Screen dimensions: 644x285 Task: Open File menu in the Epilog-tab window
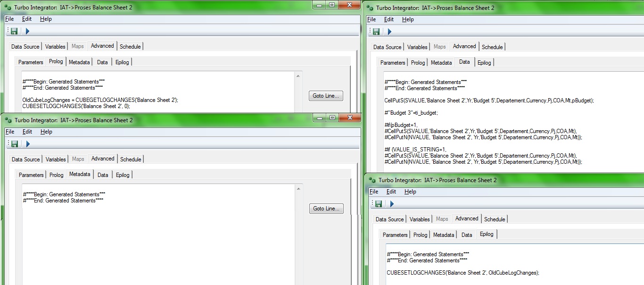[x=374, y=192]
